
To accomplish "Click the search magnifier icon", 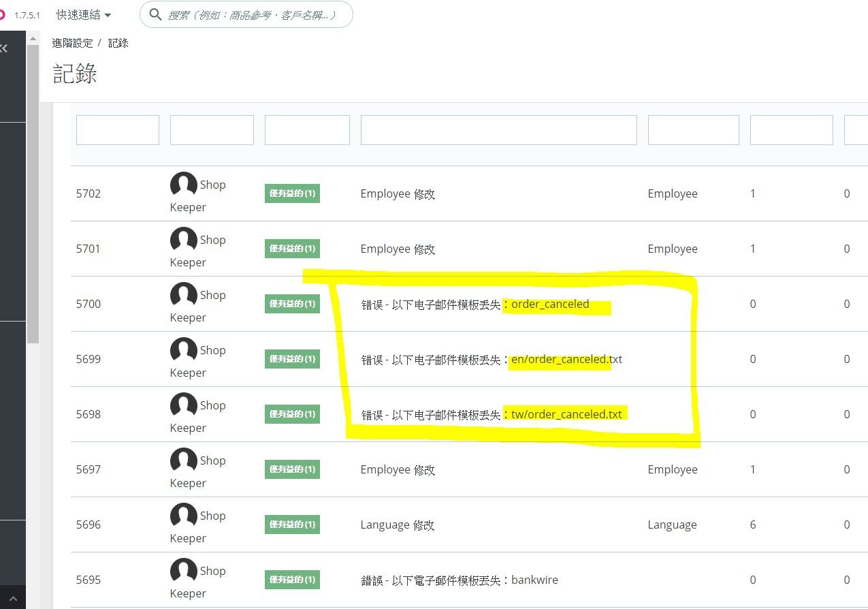I will [155, 14].
